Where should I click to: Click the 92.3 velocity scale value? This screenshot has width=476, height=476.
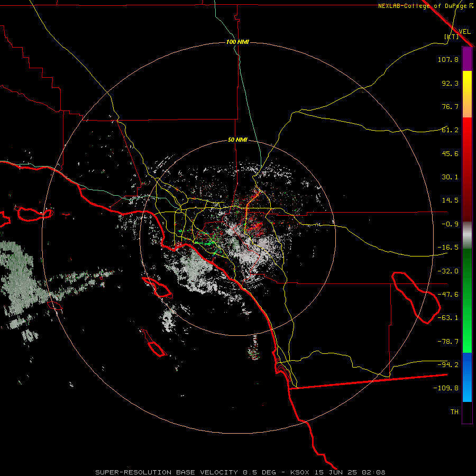(450, 83)
